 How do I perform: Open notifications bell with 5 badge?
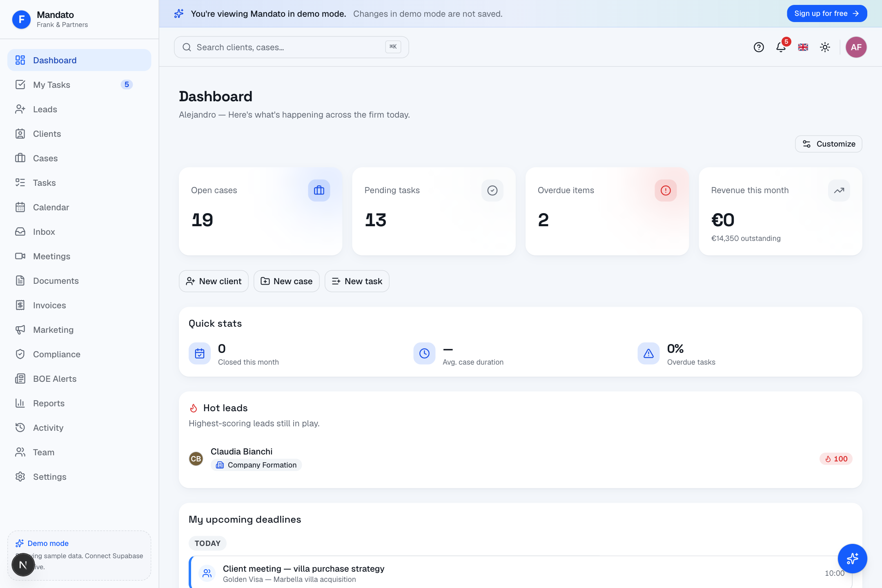click(781, 47)
